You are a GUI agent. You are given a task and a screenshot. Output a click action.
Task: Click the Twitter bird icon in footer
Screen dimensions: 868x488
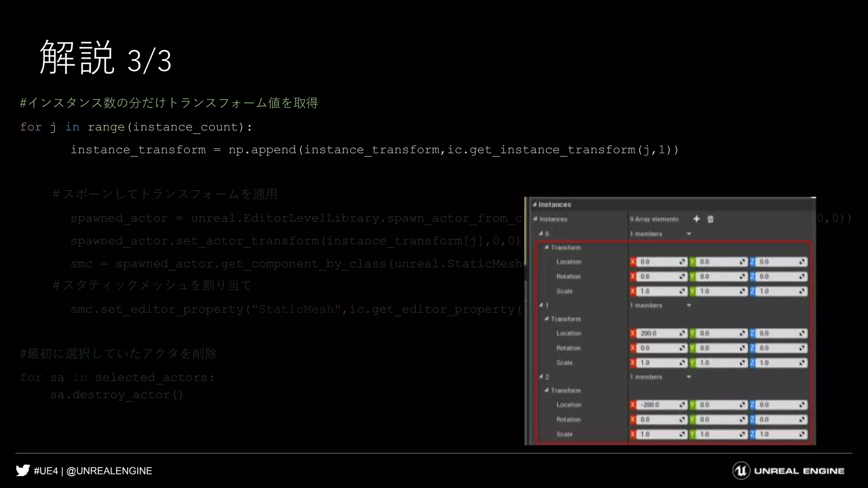click(23, 471)
